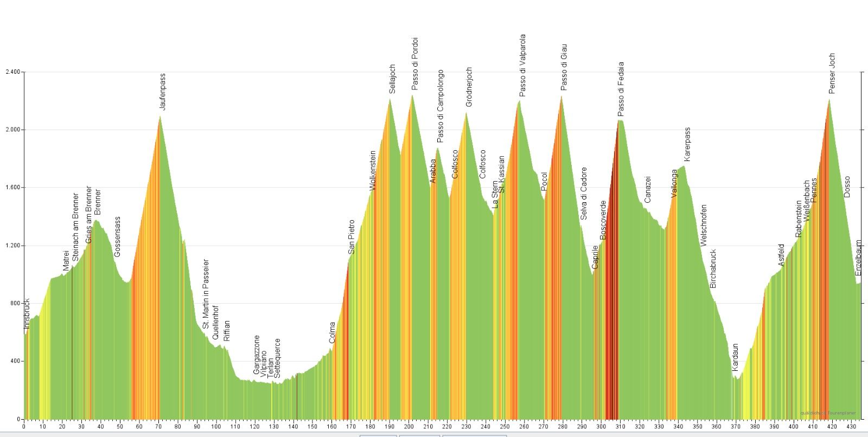Select the Colma label
868x437 pixels.
[332, 333]
